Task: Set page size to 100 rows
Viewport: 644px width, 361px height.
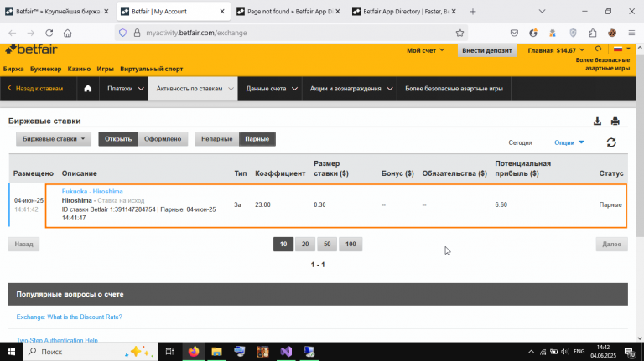Action: pos(351,244)
